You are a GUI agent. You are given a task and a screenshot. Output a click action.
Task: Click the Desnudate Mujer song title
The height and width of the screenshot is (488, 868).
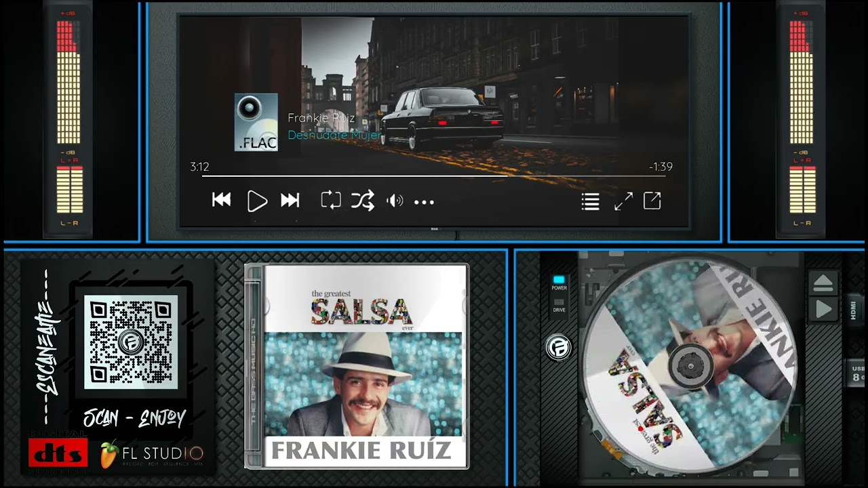[x=334, y=135]
